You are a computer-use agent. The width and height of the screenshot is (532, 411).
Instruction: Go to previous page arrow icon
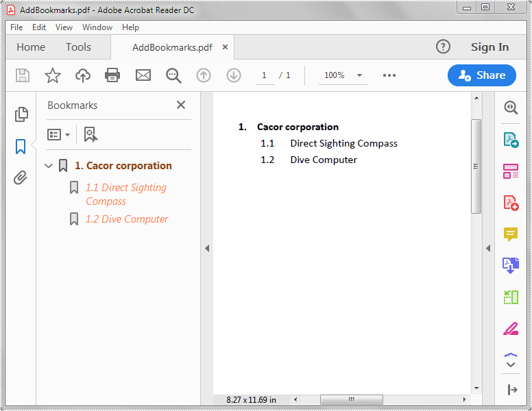204,75
